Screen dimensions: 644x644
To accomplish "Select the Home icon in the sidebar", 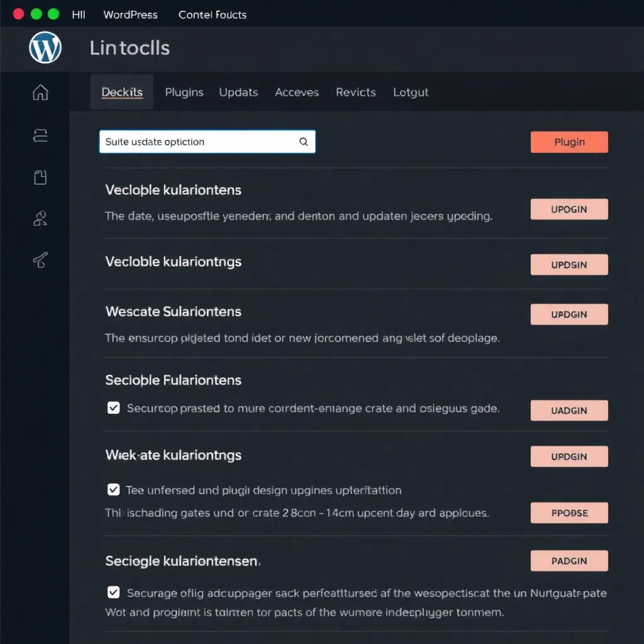I will click(x=40, y=92).
